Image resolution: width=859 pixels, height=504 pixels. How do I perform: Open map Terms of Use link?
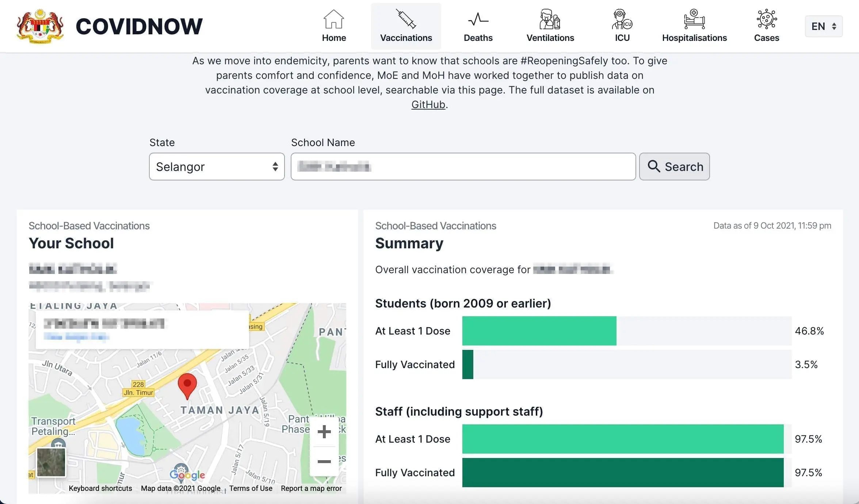(x=251, y=488)
